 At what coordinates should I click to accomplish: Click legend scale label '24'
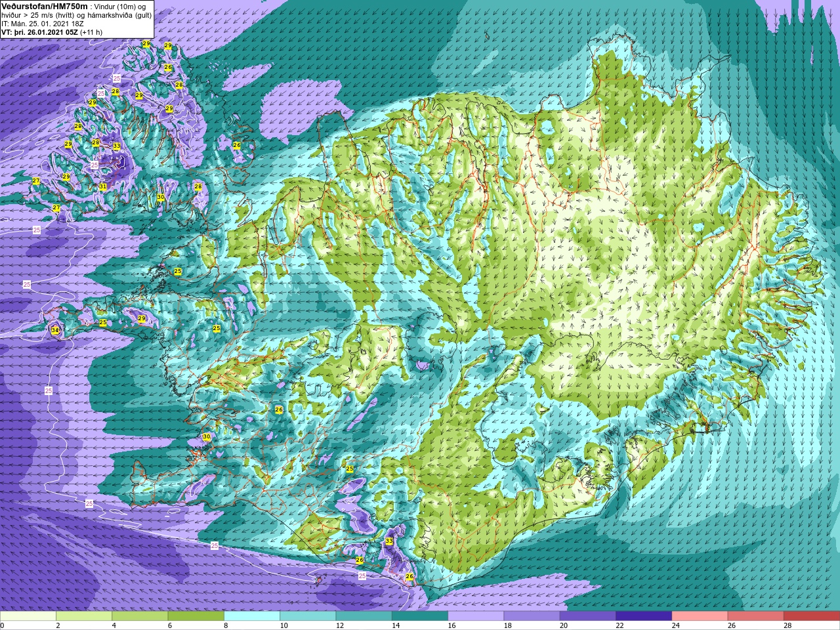point(676,625)
